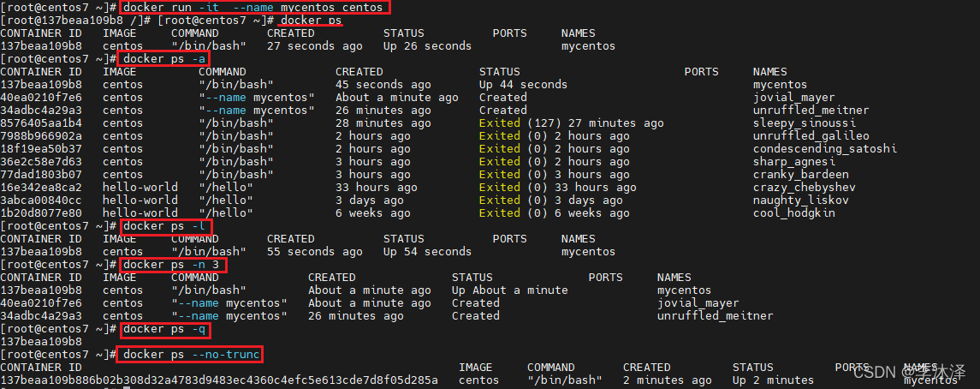Click the '27 seconds ago' created value
The height and width of the screenshot is (389, 980).
(314, 46)
